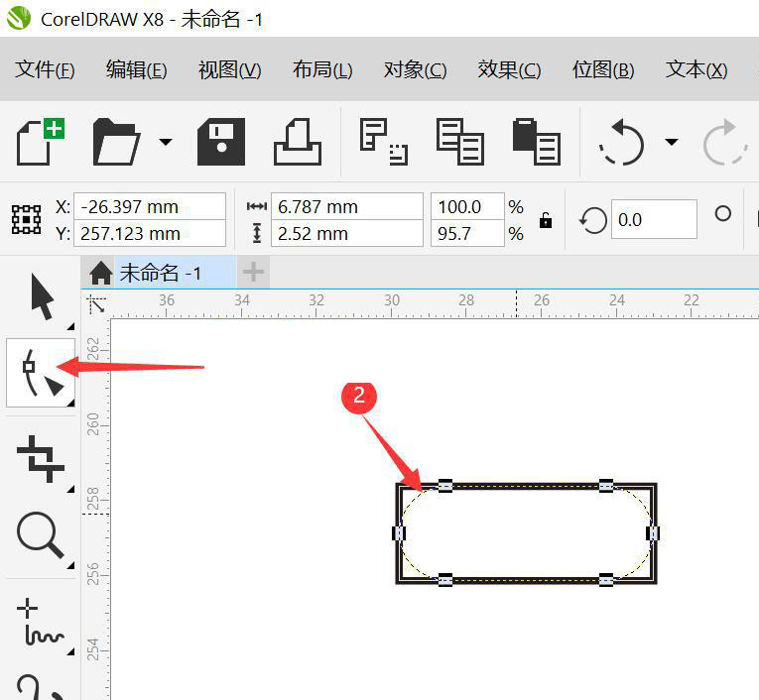The width and height of the screenshot is (759, 700).
Task: Click the greyed Redo icon
Action: click(725, 142)
